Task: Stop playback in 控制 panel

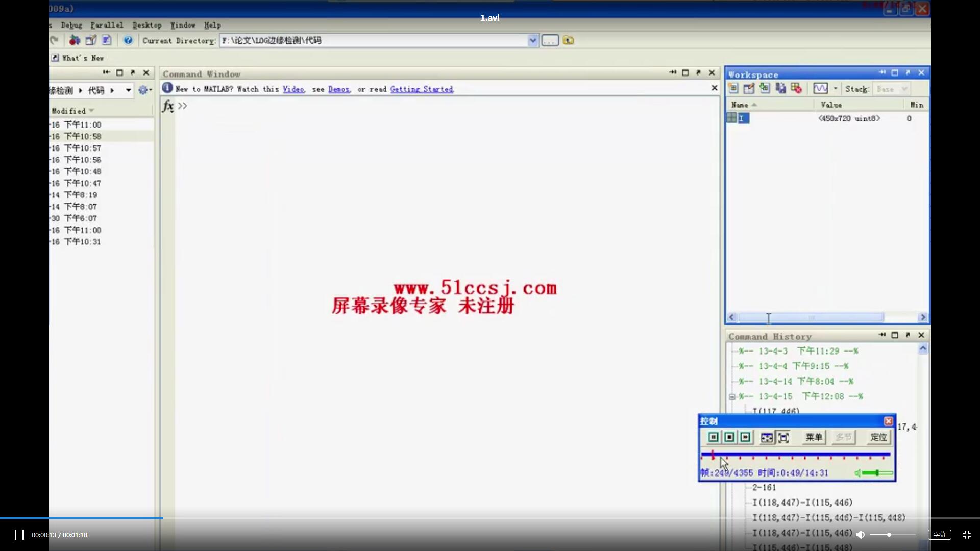Action: [729, 437]
